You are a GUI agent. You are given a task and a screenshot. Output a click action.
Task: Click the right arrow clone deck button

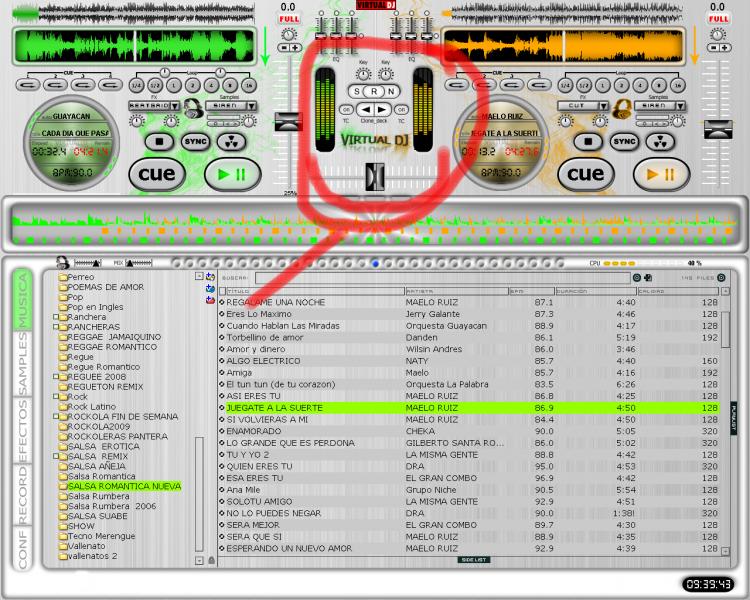pos(382,110)
